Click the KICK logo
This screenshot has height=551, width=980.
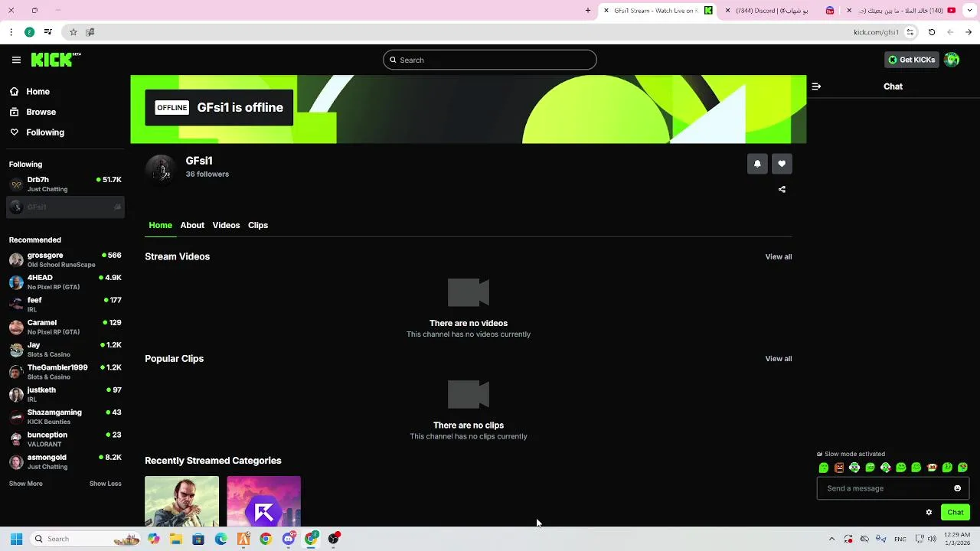click(x=56, y=60)
